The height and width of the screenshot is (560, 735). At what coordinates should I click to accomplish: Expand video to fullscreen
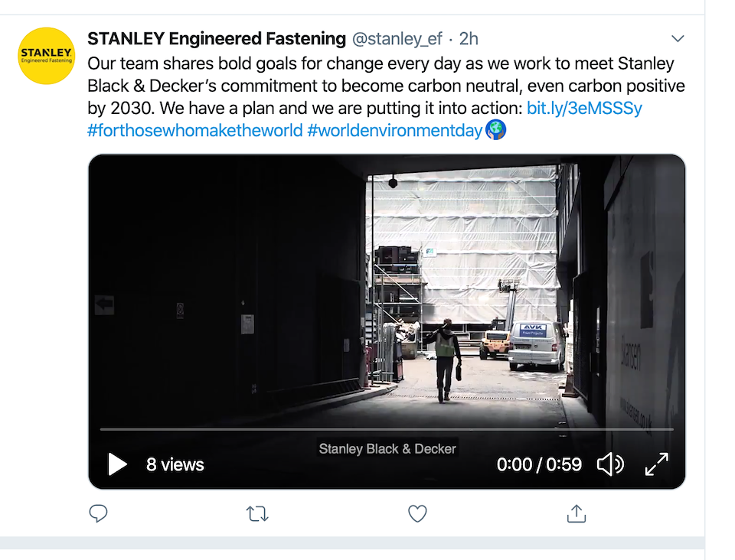(x=657, y=464)
